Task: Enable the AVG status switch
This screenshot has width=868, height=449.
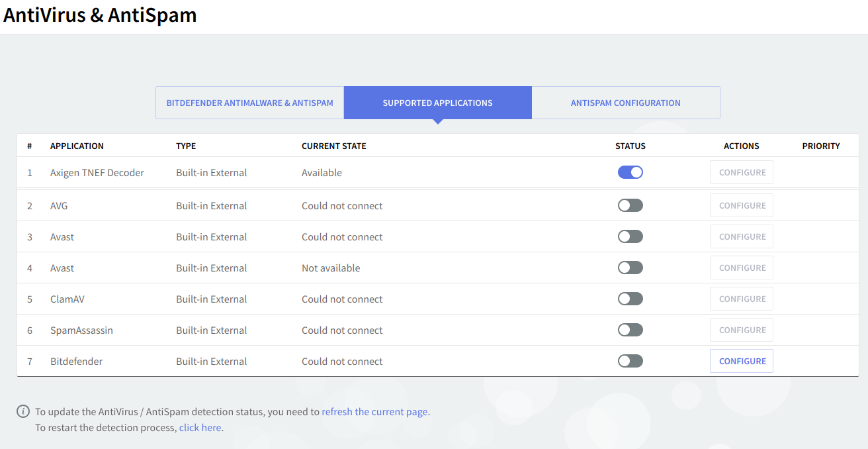Action: [630, 205]
